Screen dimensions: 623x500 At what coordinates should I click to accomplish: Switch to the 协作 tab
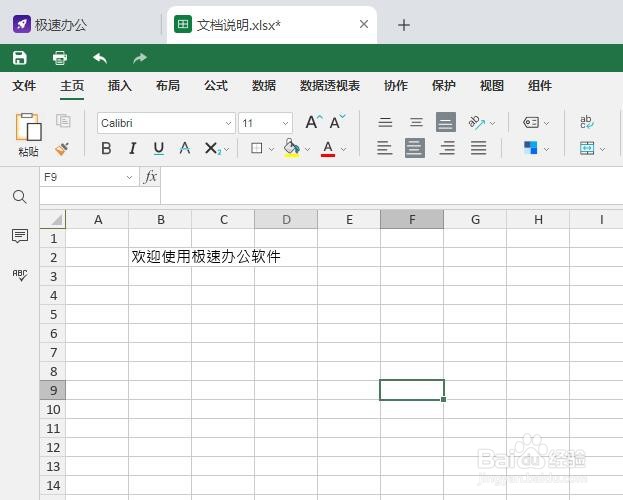point(396,85)
